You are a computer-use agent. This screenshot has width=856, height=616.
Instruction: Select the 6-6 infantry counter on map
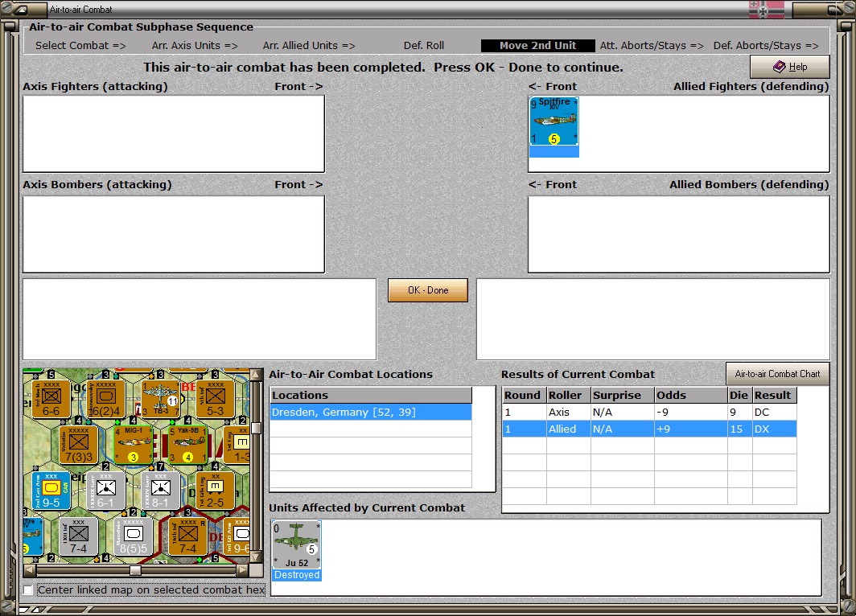pos(51,399)
